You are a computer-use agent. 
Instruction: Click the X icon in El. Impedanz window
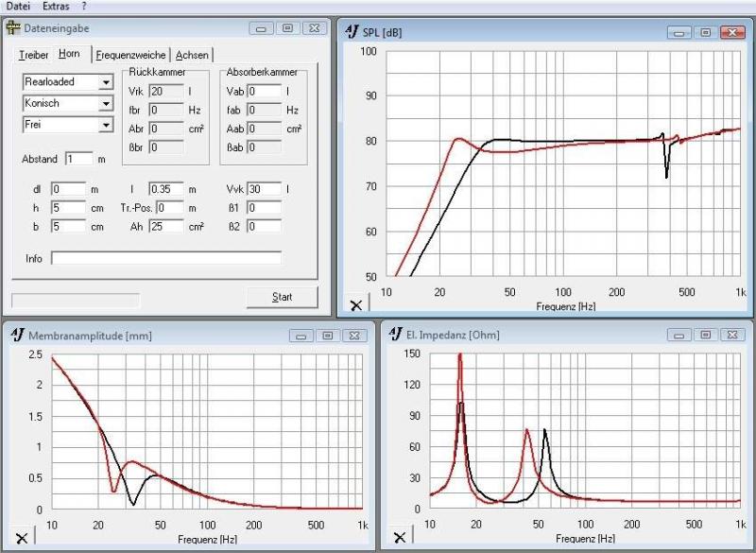[400, 537]
